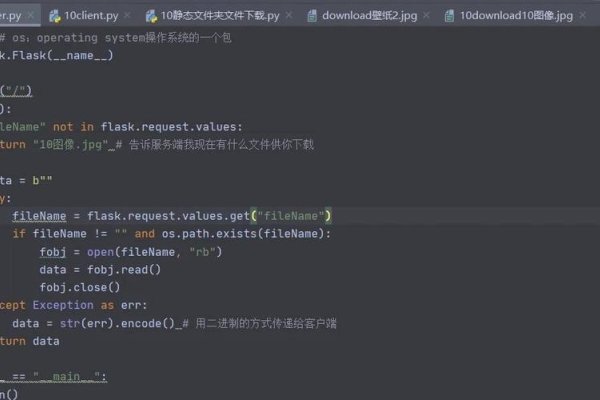The width and height of the screenshot is (600, 400).
Task: Open the download壁纸2.jpg tab
Action: [369, 16]
